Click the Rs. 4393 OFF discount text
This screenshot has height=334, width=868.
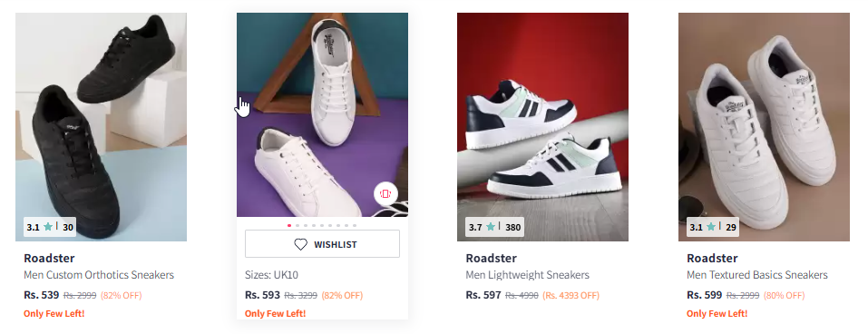tap(571, 296)
